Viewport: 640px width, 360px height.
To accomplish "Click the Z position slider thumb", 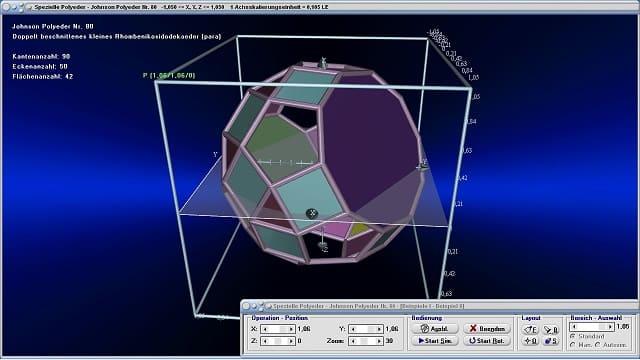I will 278,341.
